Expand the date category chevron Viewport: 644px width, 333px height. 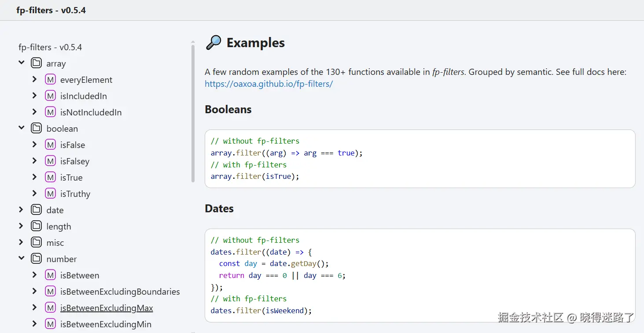21,210
